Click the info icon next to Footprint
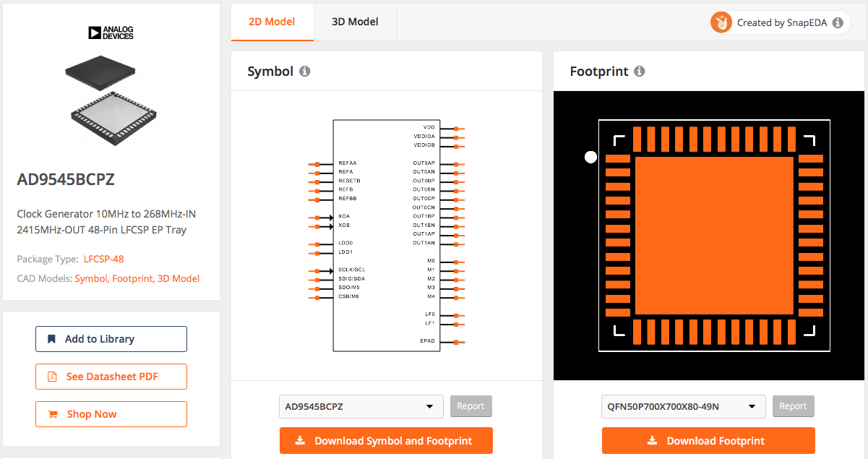Screen dimensions: 868x459 point(639,72)
